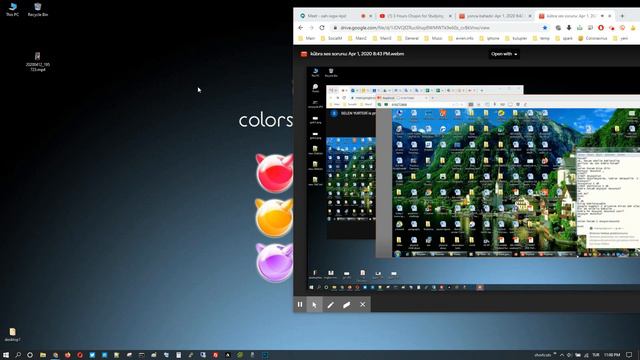Open the temp bookmarks folder
This screenshot has height=360, width=640.
pyautogui.click(x=542, y=38)
